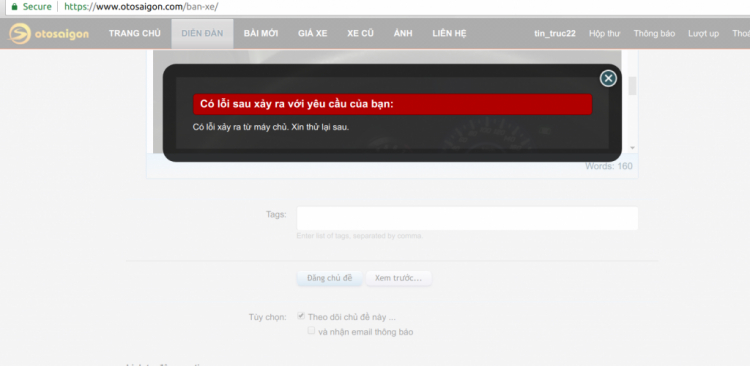Click the otosaigon logo
750x366 pixels.
coord(49,34)
